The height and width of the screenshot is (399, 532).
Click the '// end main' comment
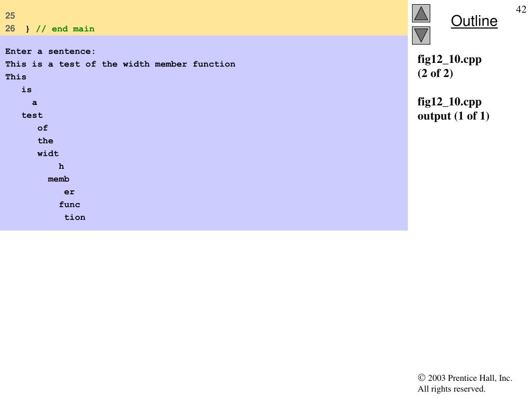[65, 29]
